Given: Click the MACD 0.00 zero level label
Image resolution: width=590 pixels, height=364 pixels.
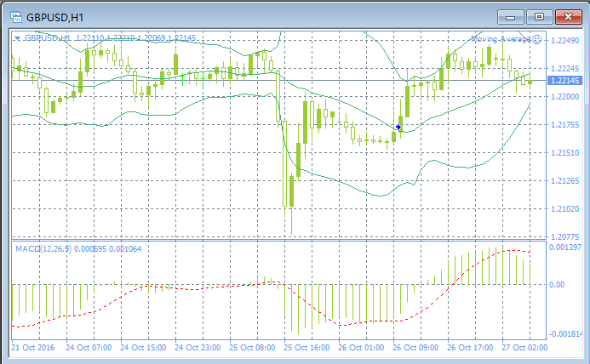Looking at the screenshot, I should (557, 285).
